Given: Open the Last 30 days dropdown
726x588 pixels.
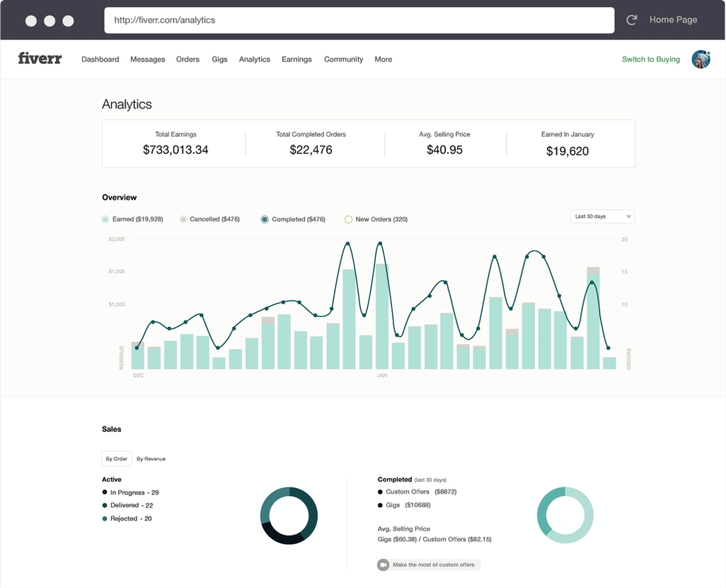Looking at the screenshot, I should pos(602,216).
